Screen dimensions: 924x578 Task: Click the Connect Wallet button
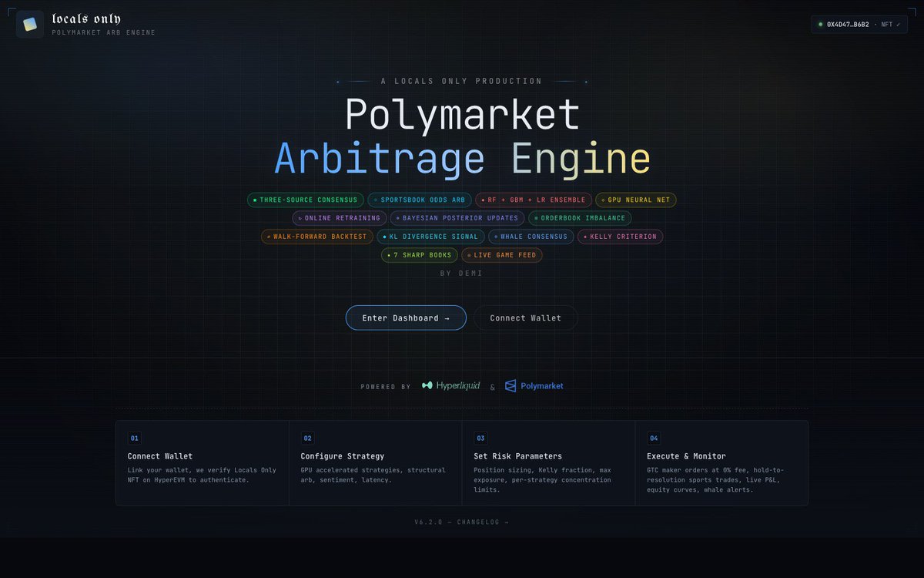point(526,318)
